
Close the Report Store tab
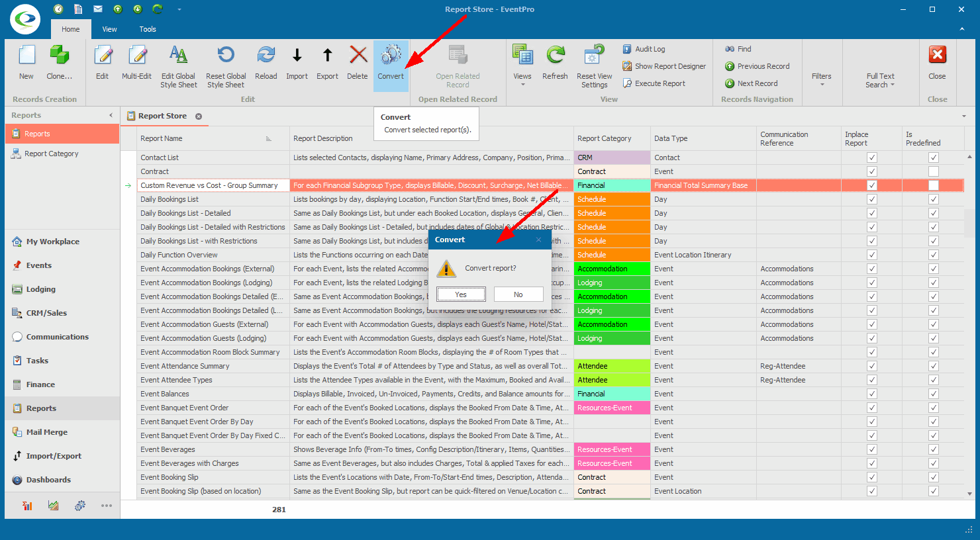tap(198, 116)
